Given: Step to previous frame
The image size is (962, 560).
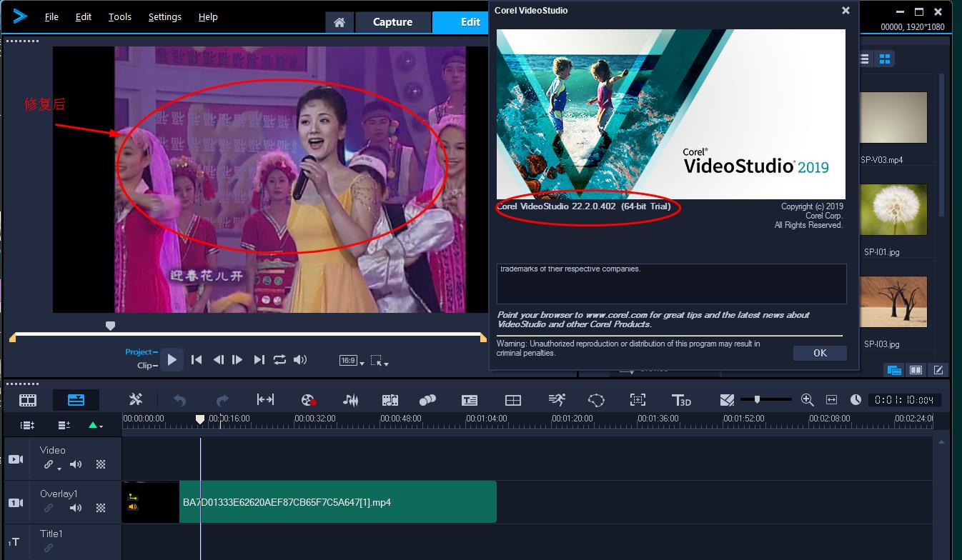Looking at the screenshot, I should pyautogui.click(x=219, y=360).
